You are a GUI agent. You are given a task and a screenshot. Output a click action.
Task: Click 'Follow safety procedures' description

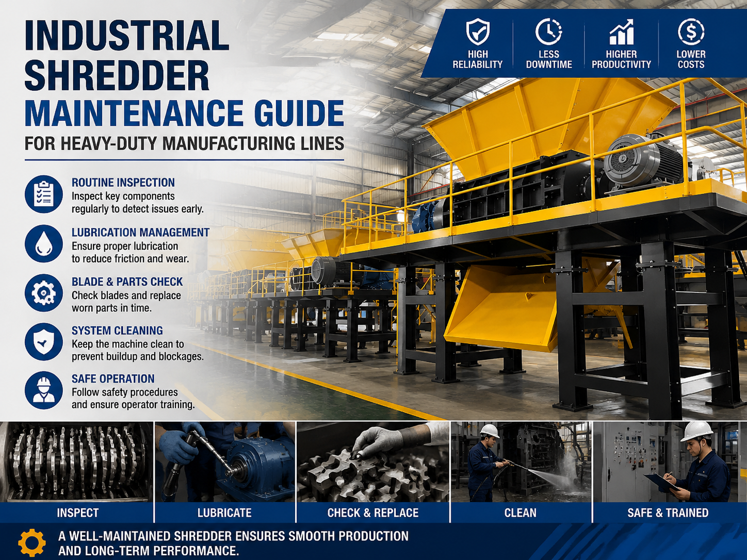pyautogui.click(x=133, y=399)
